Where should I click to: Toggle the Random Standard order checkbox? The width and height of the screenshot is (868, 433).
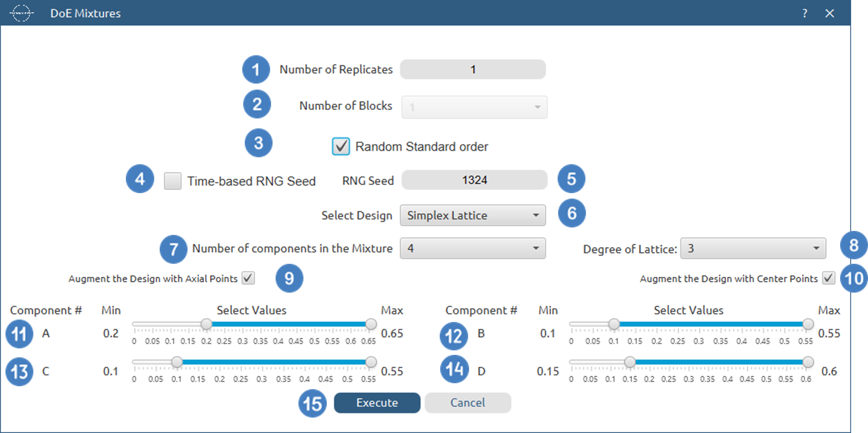[x=341, y=146]
